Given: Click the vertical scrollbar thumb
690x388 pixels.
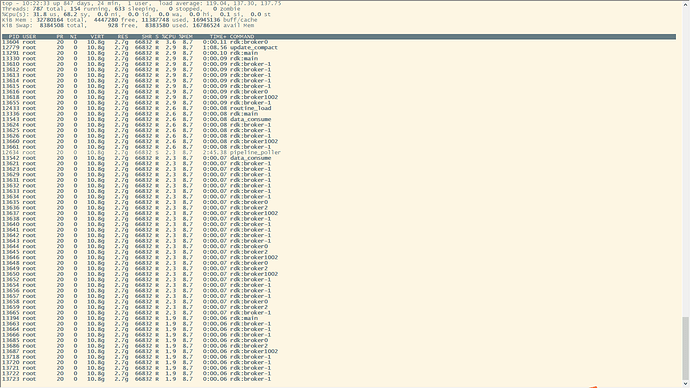Looking at the screenshot, I should coord(686,348).
